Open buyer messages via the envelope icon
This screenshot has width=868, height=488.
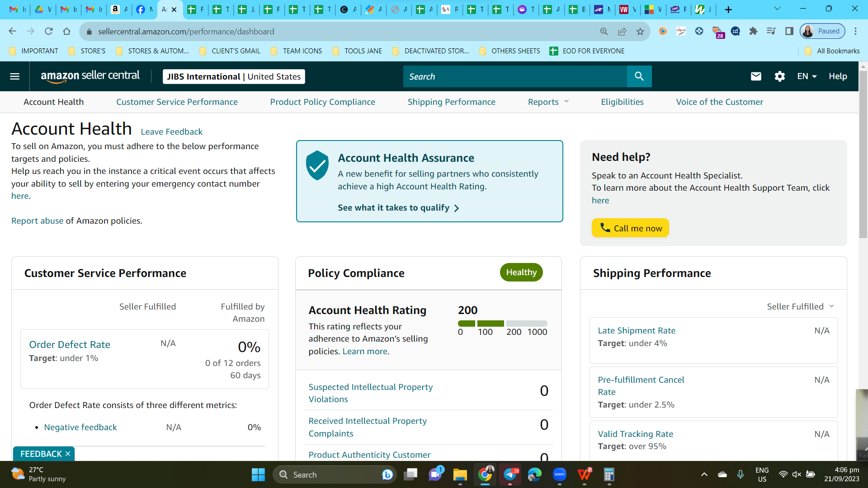756,76
